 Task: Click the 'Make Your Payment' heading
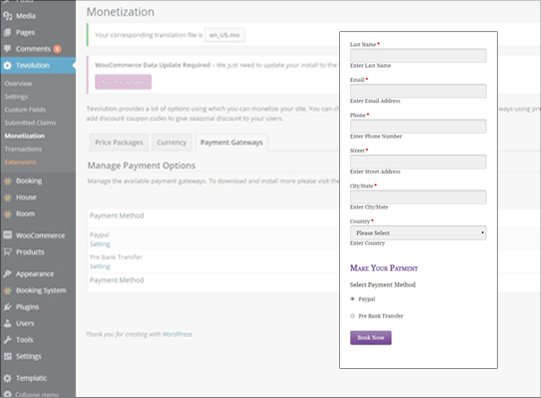pyautogui.click(x=384, y=268)
